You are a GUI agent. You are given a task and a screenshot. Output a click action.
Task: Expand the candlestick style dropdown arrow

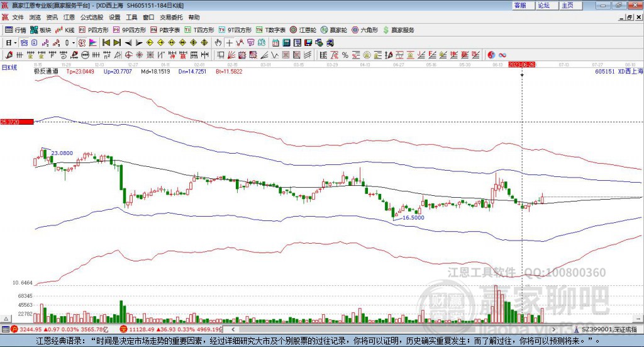(x=74, y=43)
